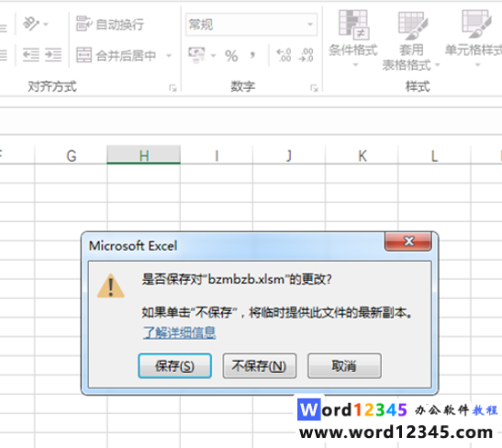Click the accounting number format icon

tap(196, 55)
